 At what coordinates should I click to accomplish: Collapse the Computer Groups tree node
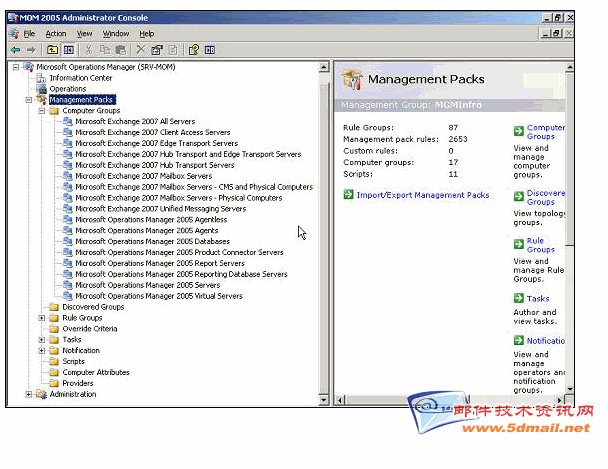coord(42,111)
